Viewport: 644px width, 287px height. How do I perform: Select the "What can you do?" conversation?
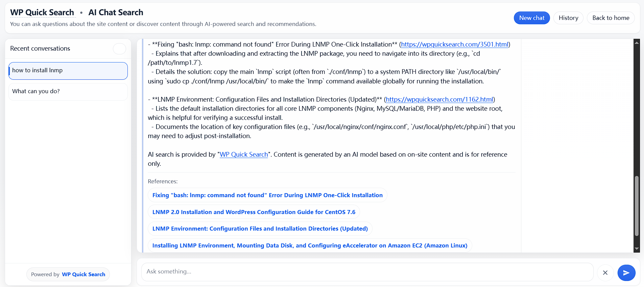pyautogui.click(x=68, y=92)
